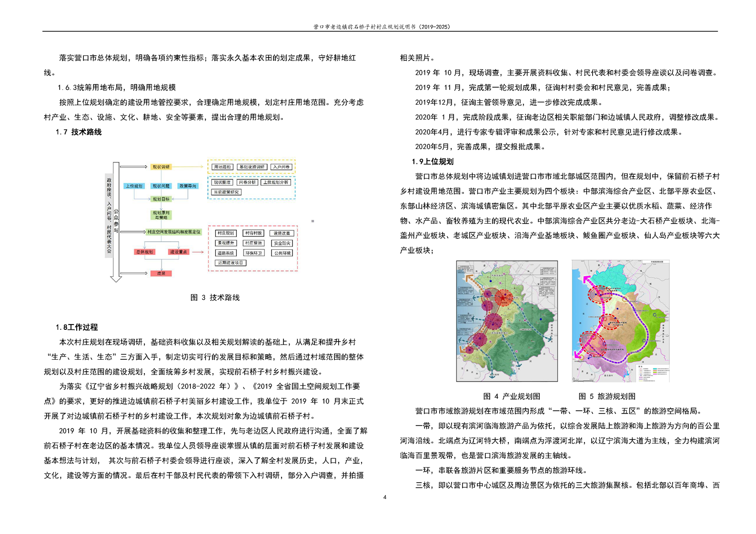
Task: Click the line beginning '按照上位规划确定的建设用地管控要求'
Action: coord(211,102)
